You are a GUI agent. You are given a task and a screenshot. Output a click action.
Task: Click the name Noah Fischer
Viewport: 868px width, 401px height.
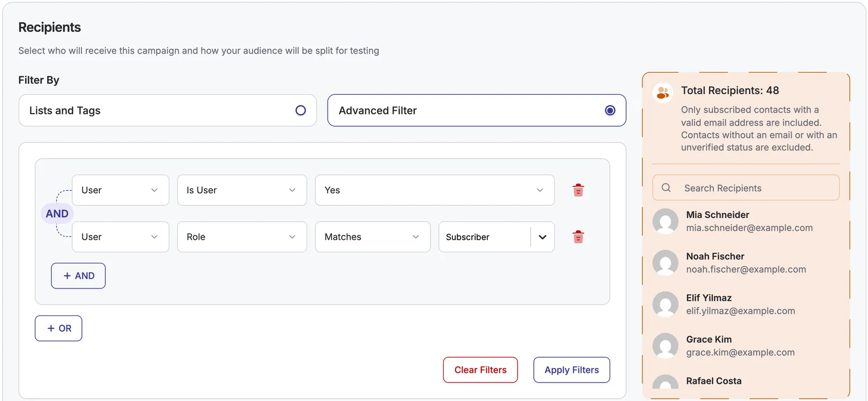click(715, 256)
